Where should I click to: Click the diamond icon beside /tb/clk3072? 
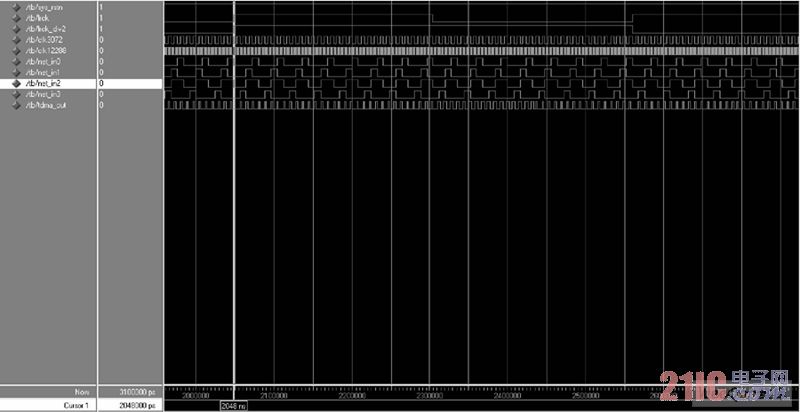click(x=17, y=40)
